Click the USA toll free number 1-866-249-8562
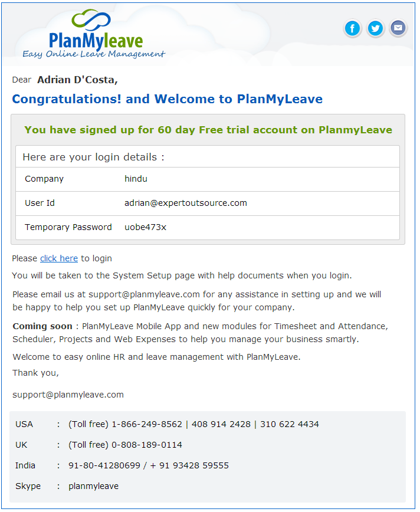Viewport: 420px width, 512px height. 147,424
